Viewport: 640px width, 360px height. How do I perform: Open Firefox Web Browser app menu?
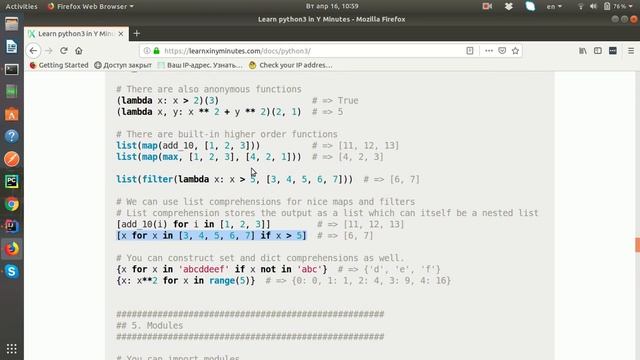pos(91,6)
